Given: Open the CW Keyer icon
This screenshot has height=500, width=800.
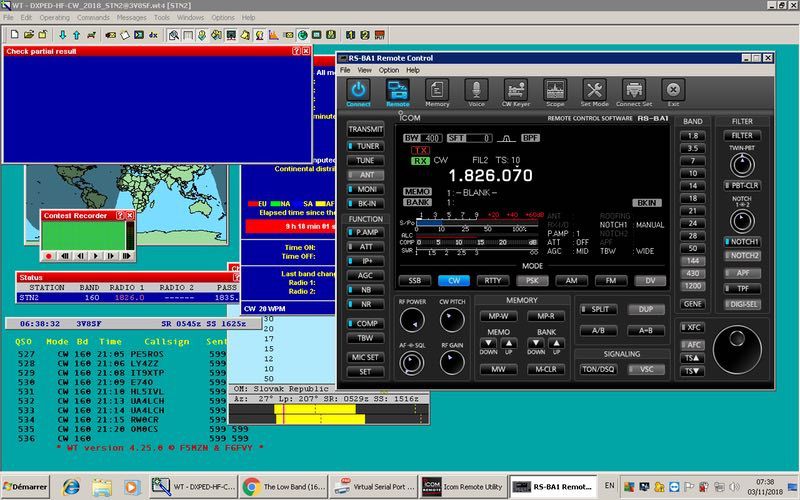Looking at the screenshot, I should coord(515,90).
